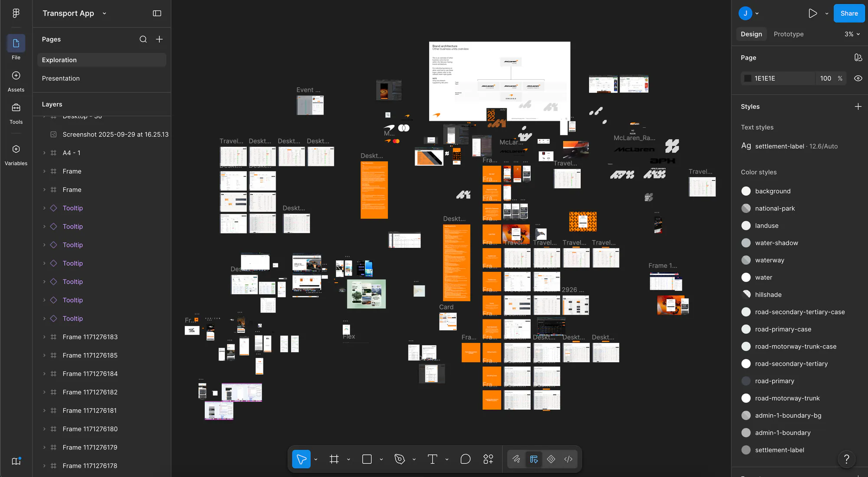
Task: Open the Variables panel
Action: pyautogui.click(x=16, y=155)
